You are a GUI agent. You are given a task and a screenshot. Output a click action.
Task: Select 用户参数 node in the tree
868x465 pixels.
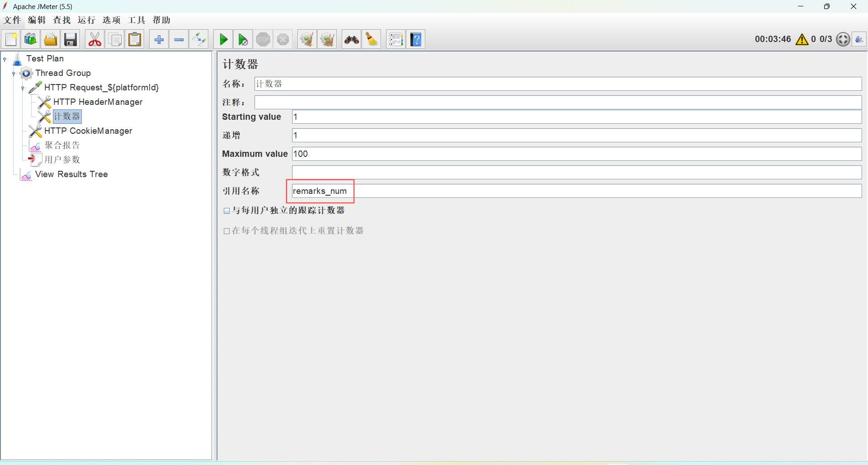62,160
